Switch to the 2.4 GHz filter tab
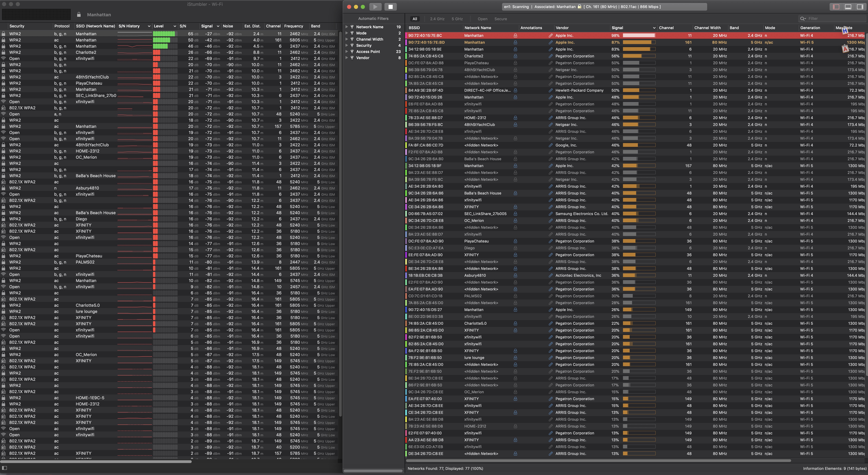 pos(437,19)
